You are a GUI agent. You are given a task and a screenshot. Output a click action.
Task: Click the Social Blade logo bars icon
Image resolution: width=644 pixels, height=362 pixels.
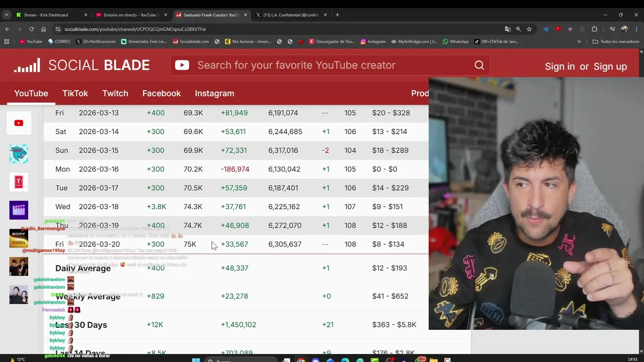[x=27, y=65]
